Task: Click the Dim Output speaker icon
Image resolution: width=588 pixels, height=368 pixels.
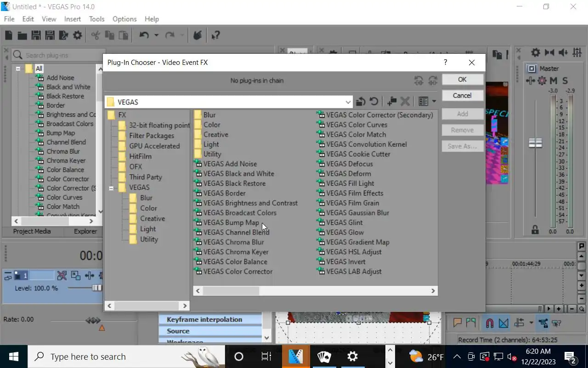Action: coord(563,53)
